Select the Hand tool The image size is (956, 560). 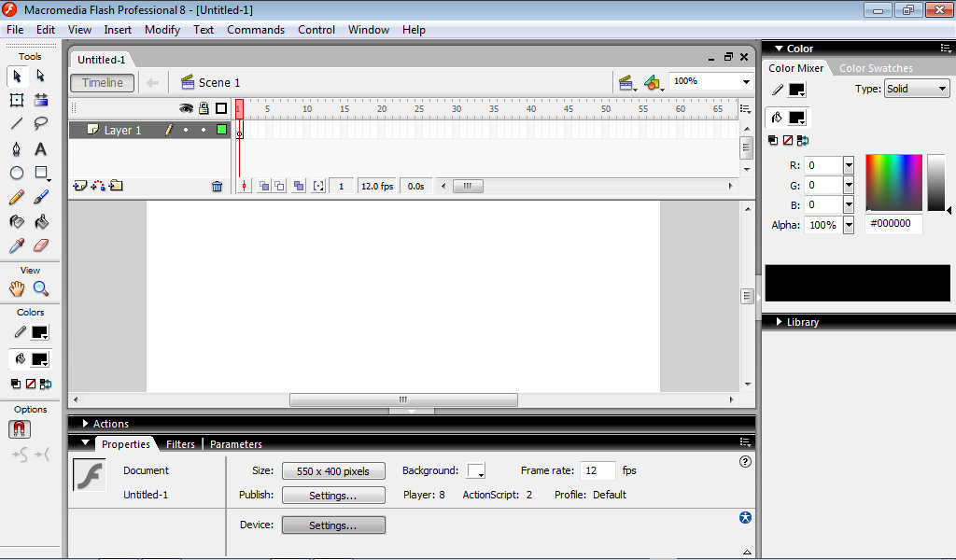17,288
